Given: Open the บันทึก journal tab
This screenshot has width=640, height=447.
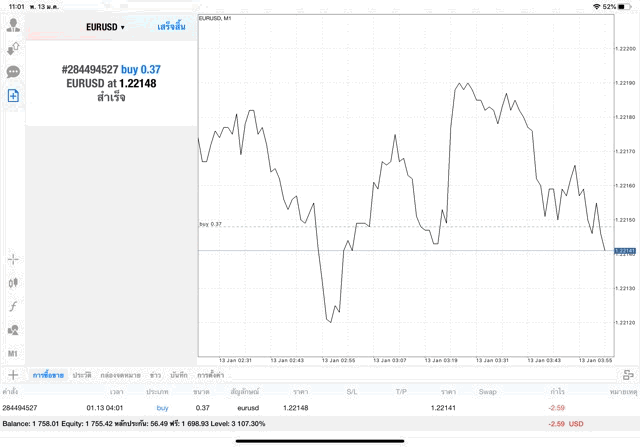Looking at the screenshot, I should (179, 375).
